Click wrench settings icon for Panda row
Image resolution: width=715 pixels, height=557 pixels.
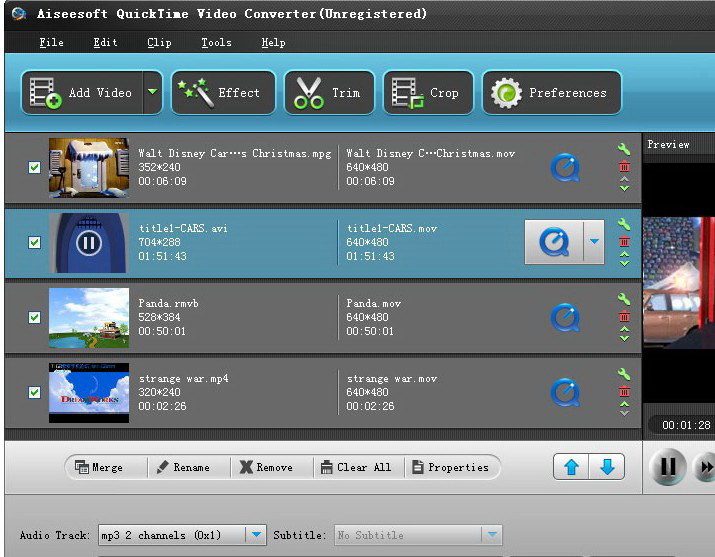point(624,299)
